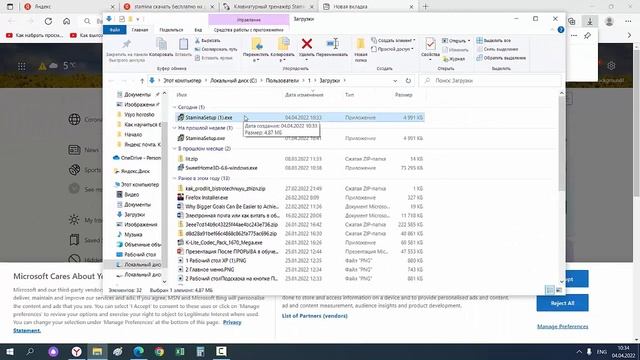This screenshot has height=360, width=640.
Task: Expand the address bar history dropdown
Action: point(395,81)
